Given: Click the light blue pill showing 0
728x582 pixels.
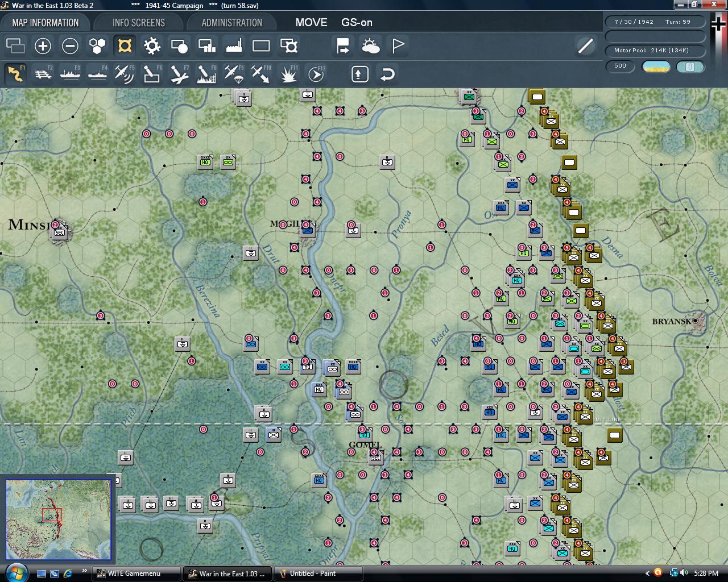Looking at the screenshot, I should 690,66.
